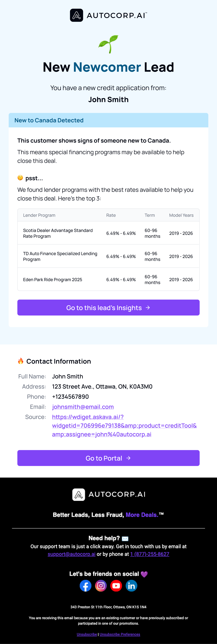Open Unsubscribe Preferences link
The height and width of the screenshot is (644, 217).
[120, 634]
